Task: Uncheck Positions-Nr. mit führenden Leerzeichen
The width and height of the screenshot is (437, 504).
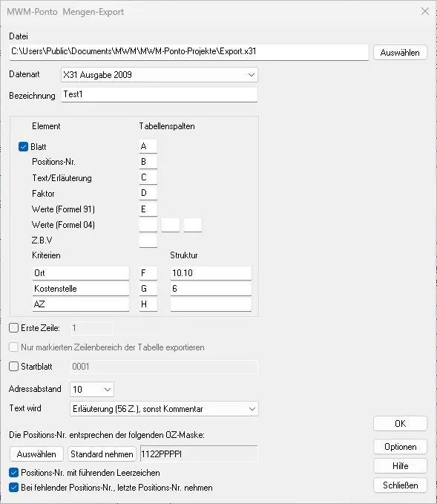Action: click(13, 473)
